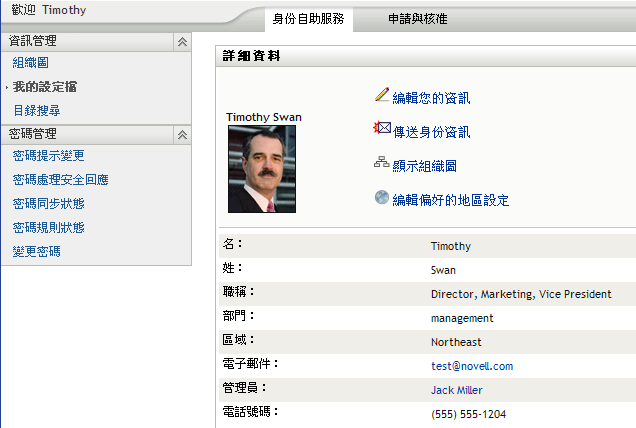Image resolution: width=636 pixels, height=428 pixels.
Task: Click the last name value Swan
Action: 443,270
